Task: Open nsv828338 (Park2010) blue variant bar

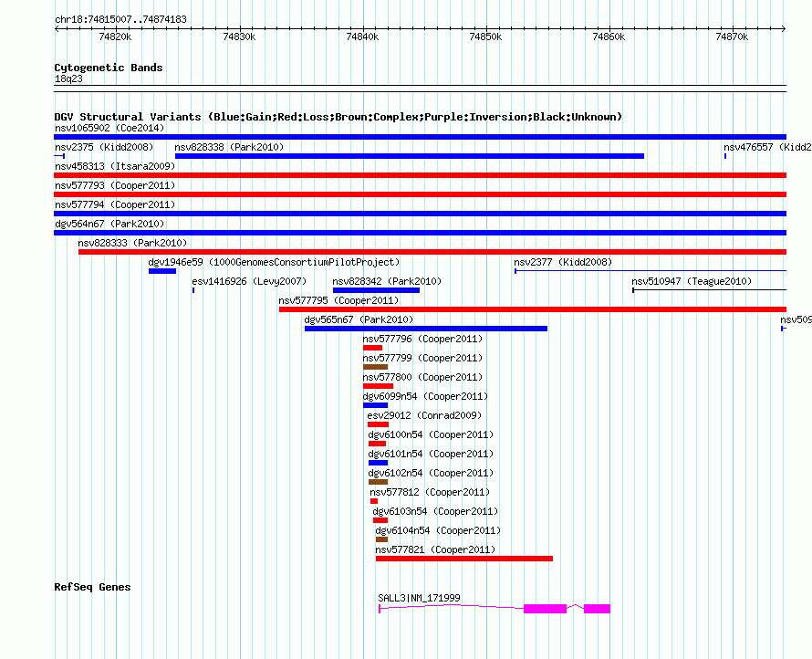Action: click(410, 156)
